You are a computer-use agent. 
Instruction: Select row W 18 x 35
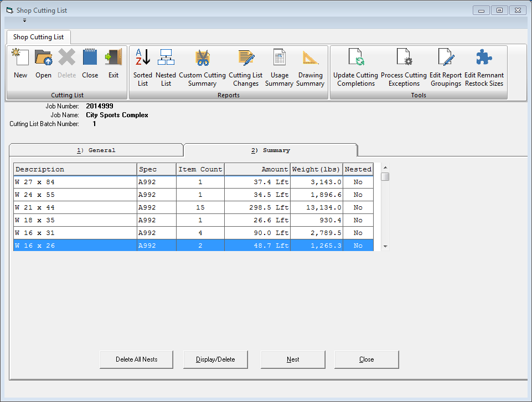pos(193,220)
